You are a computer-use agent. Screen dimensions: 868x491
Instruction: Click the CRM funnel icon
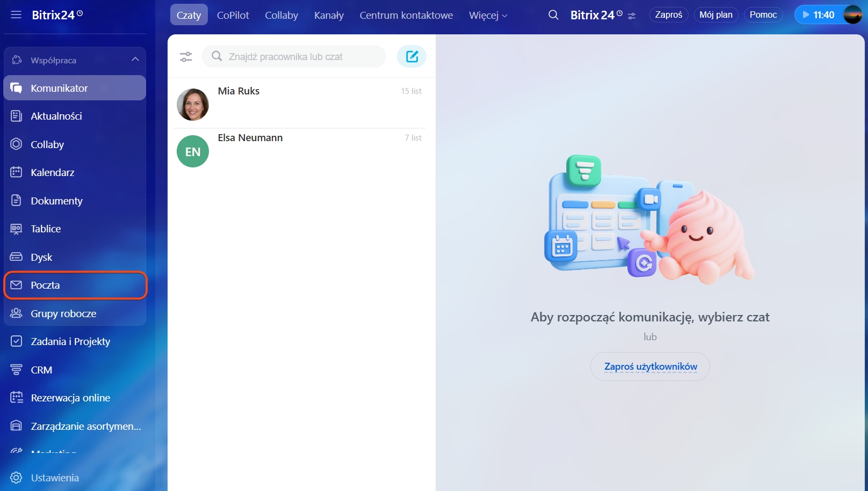16,370
